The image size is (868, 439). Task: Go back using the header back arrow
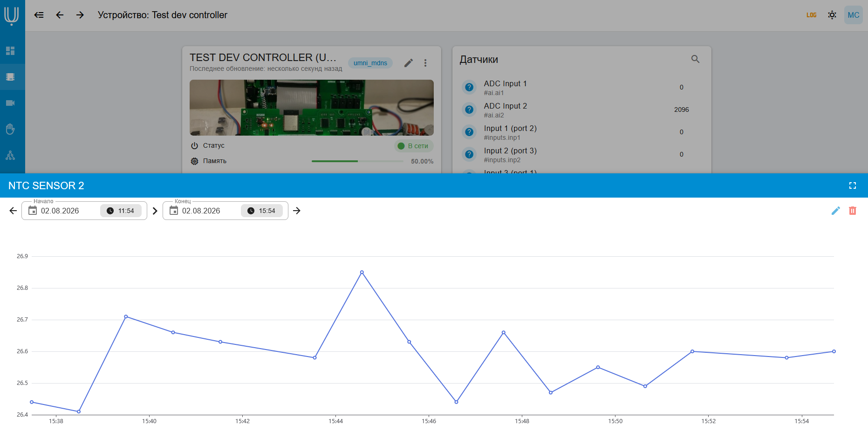click(x=60, y=15)
